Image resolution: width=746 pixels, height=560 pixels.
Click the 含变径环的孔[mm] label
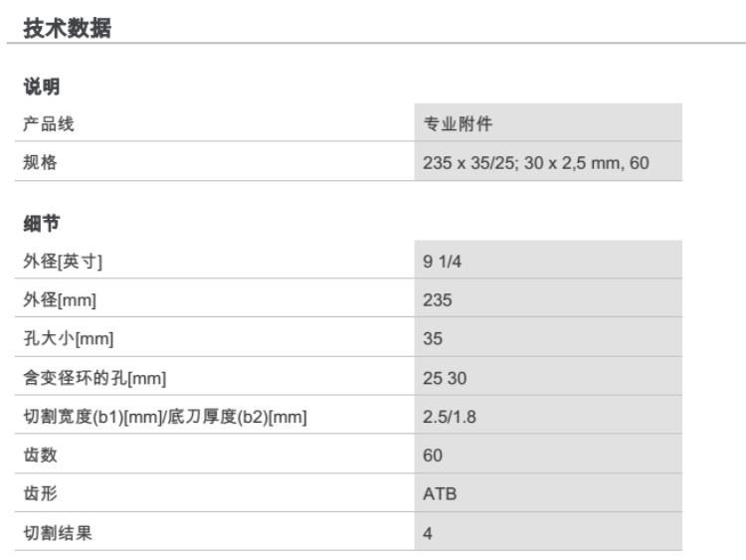tap(92, 378)
